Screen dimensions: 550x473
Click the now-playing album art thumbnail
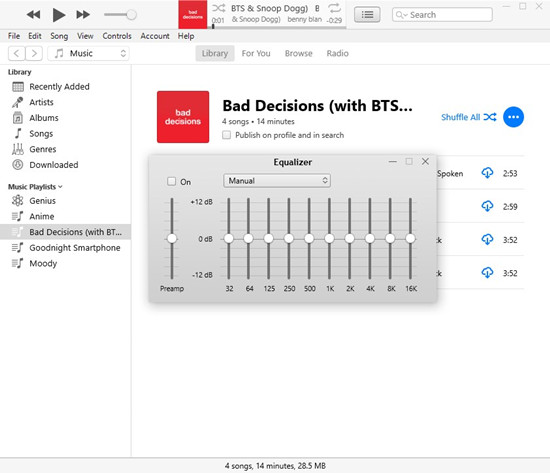click(193, 15)
